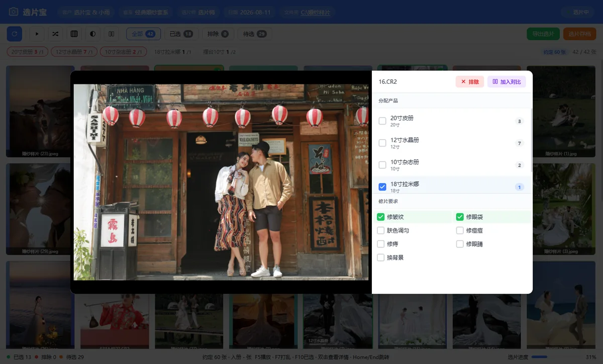
Task: Click the shuffle icon in the toolbar
Action: click(55, 34)
